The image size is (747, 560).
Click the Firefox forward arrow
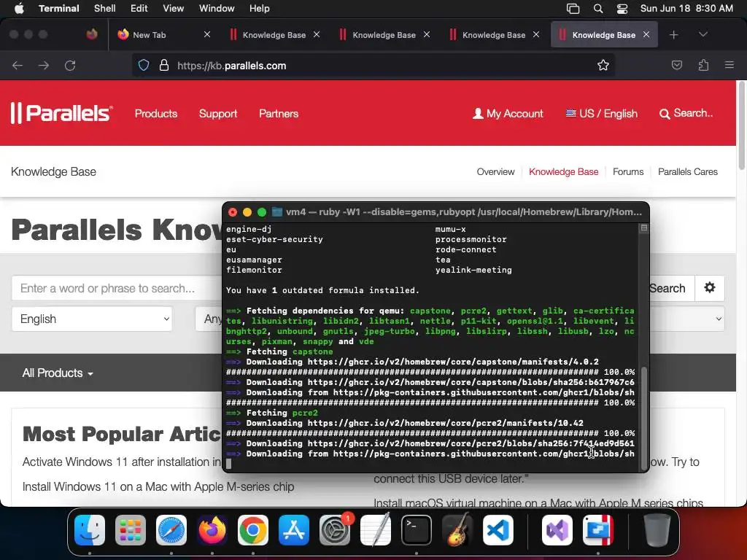44,66
